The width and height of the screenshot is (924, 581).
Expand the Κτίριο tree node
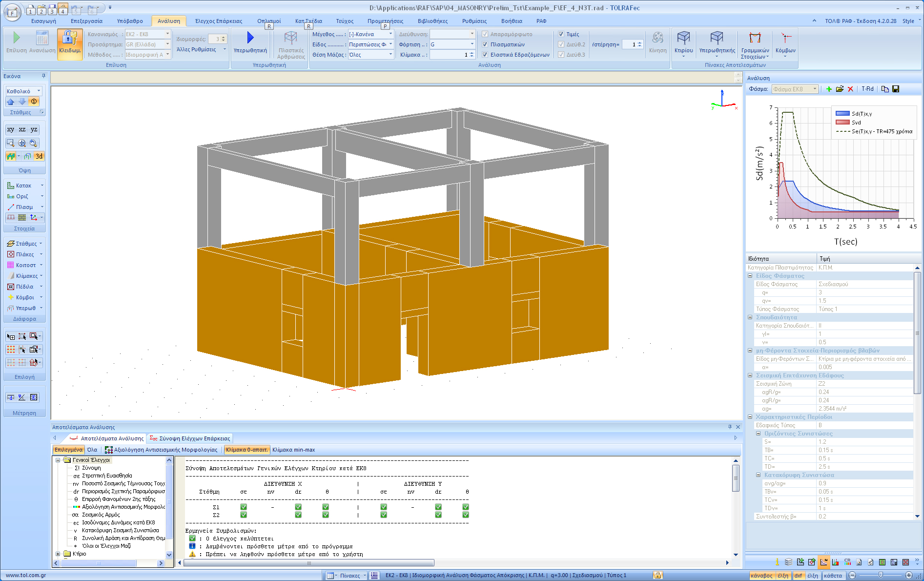[x=58, y=554]
